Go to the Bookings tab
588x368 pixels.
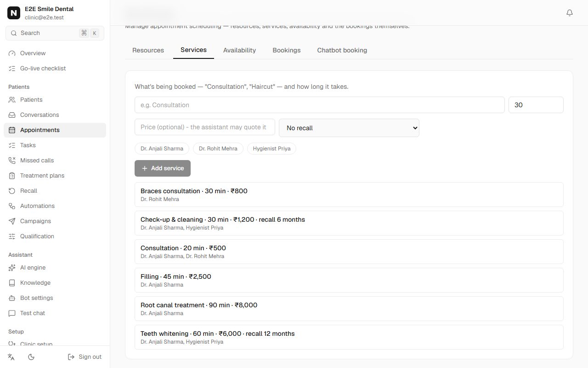[287, 50]
